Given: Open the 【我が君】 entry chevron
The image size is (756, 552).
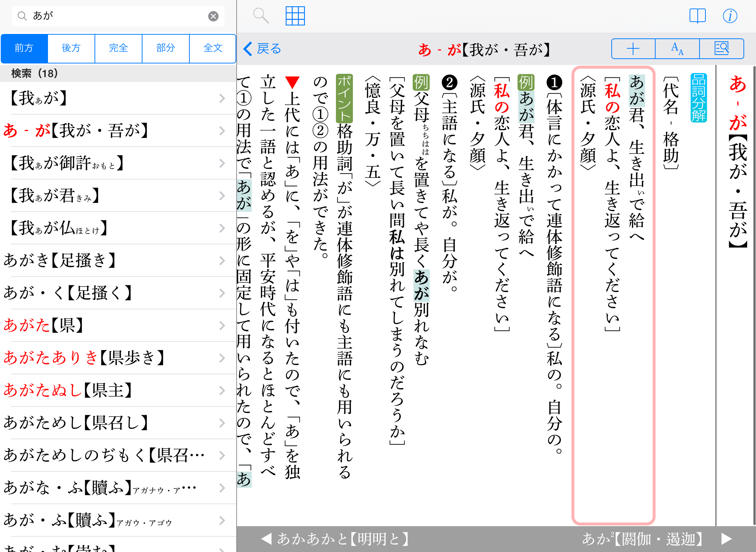Looking at the screenshot, I should 221,196.
